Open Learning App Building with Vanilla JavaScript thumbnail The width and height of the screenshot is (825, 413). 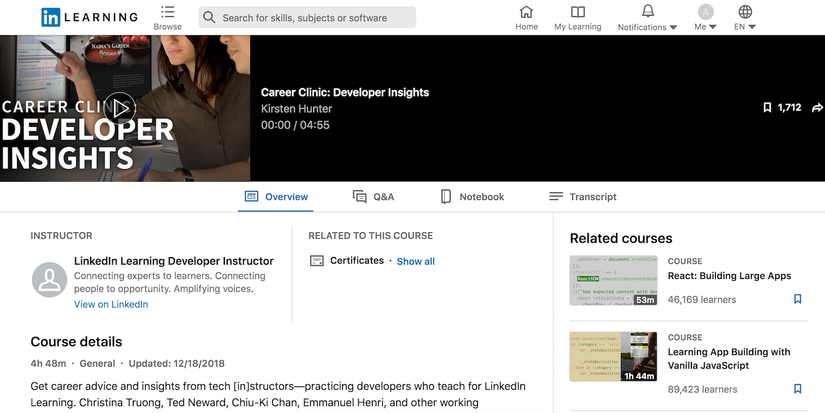click(x=613, y=356)
